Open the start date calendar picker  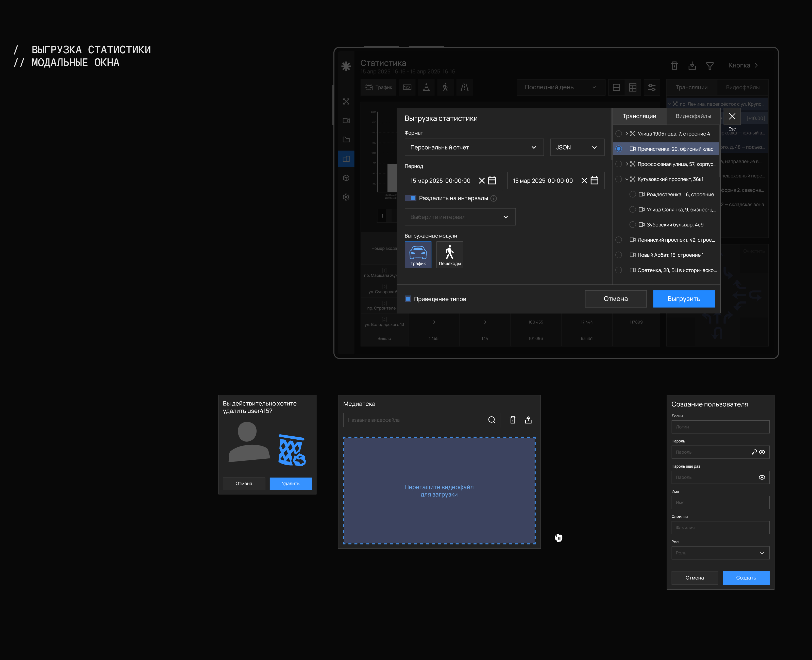492,180
